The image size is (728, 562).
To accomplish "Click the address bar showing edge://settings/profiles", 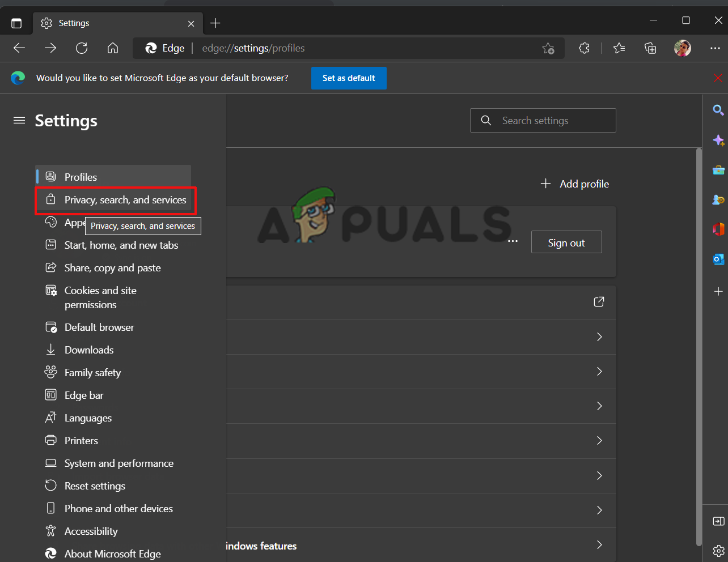I will (349, 48).
